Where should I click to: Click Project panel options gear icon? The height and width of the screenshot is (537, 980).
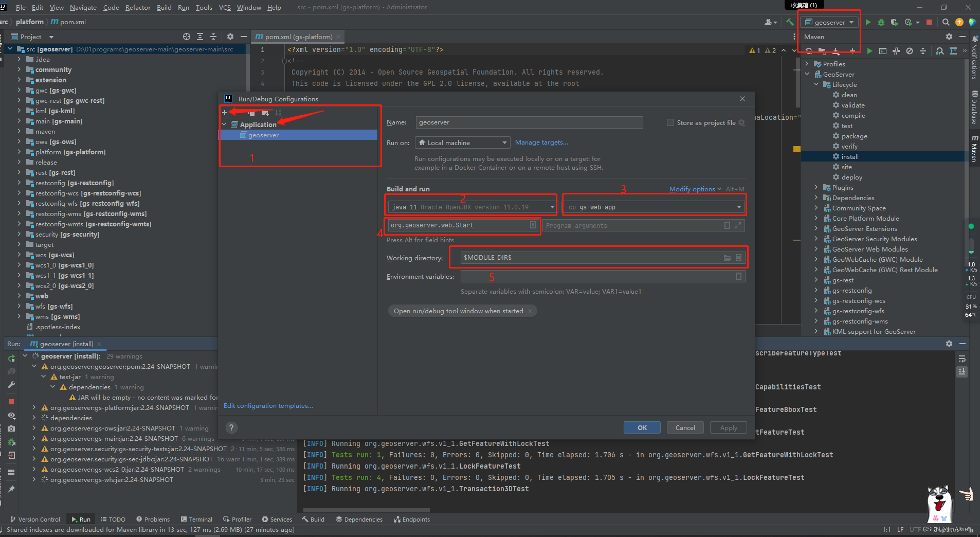(x=230, y=37)
